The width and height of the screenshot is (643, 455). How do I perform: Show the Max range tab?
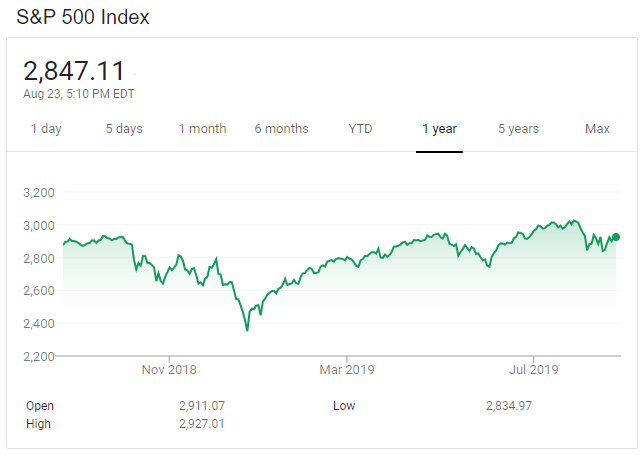(597, 129)
